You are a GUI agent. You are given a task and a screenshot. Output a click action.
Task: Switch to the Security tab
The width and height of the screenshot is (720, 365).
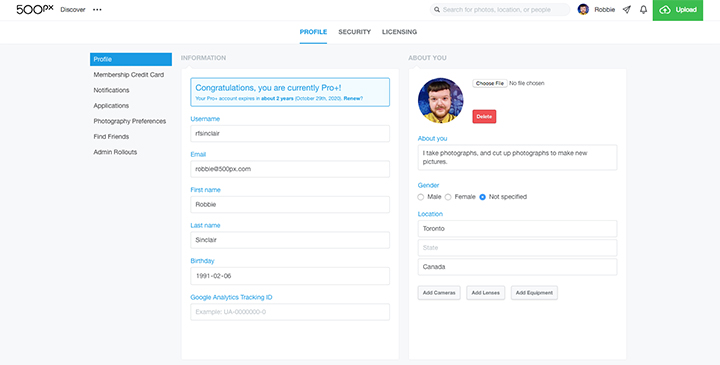(x=354, y=32)
